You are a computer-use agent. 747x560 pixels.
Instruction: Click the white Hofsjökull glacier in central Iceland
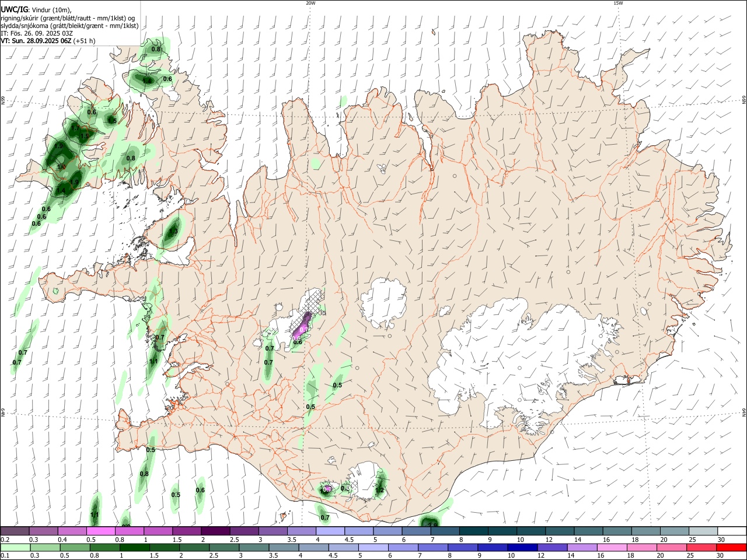[383, 303]
